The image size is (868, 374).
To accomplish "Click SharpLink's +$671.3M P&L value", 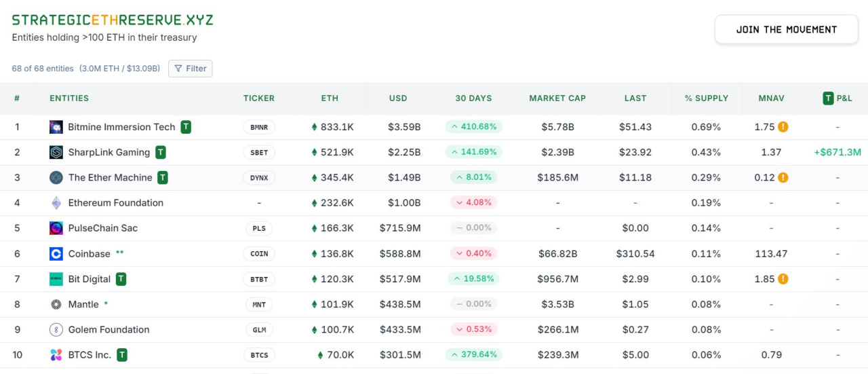I will 837,153.
